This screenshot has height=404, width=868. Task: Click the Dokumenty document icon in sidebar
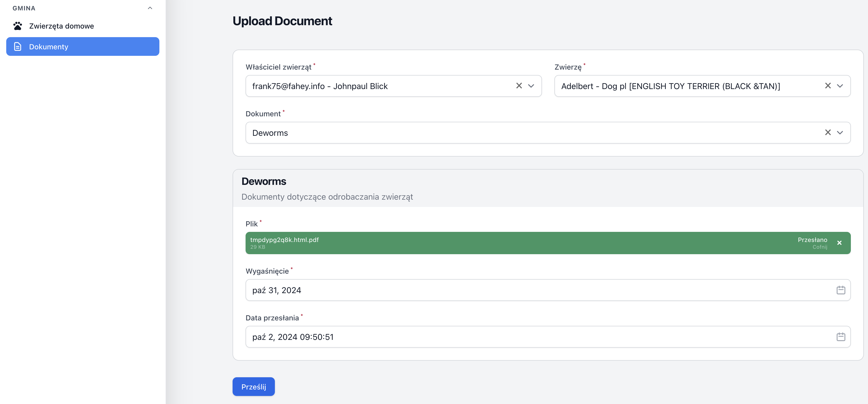pos(18,46)
